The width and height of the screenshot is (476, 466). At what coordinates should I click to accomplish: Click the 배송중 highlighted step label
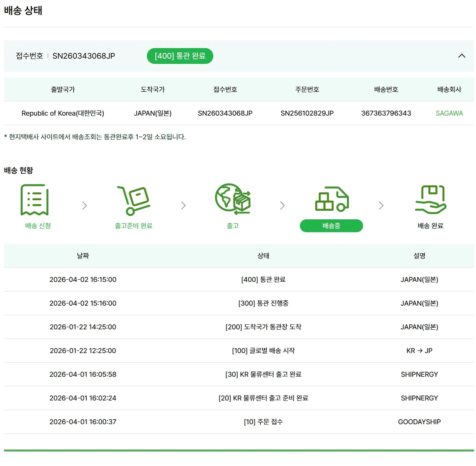[331, 226]
